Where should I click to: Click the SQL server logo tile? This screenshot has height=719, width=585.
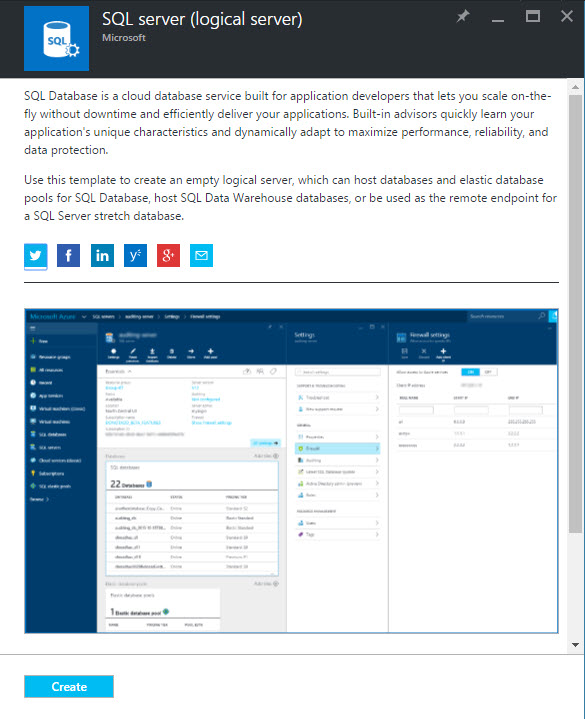point(56,39)
